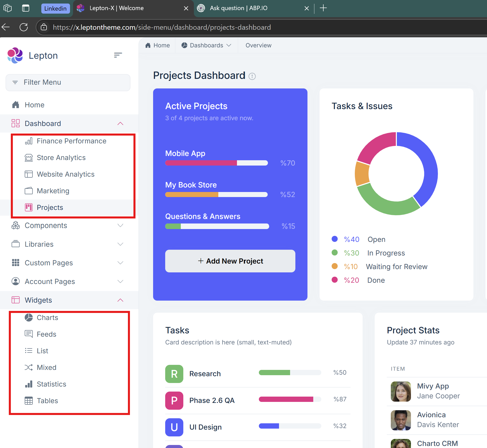Click the Mixed shuffle icon
The image size is (487, 448).
coord(29,367)
